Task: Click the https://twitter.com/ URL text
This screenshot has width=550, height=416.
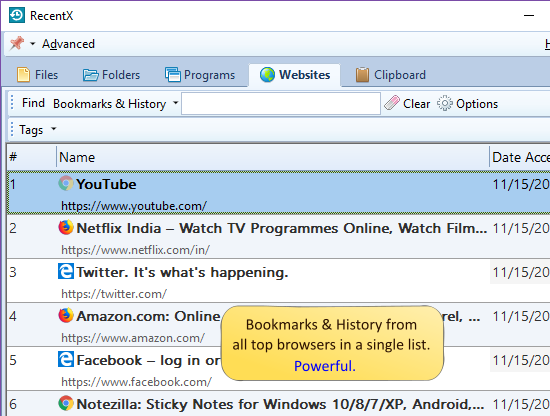Action: pyautogui.click(x=114, y=294)
